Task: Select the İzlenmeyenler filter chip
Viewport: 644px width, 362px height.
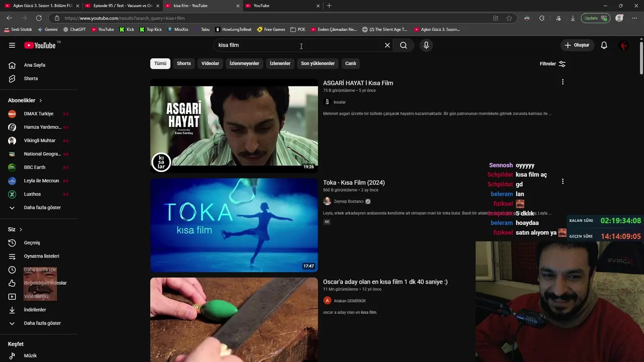Action: pos(245,63)
